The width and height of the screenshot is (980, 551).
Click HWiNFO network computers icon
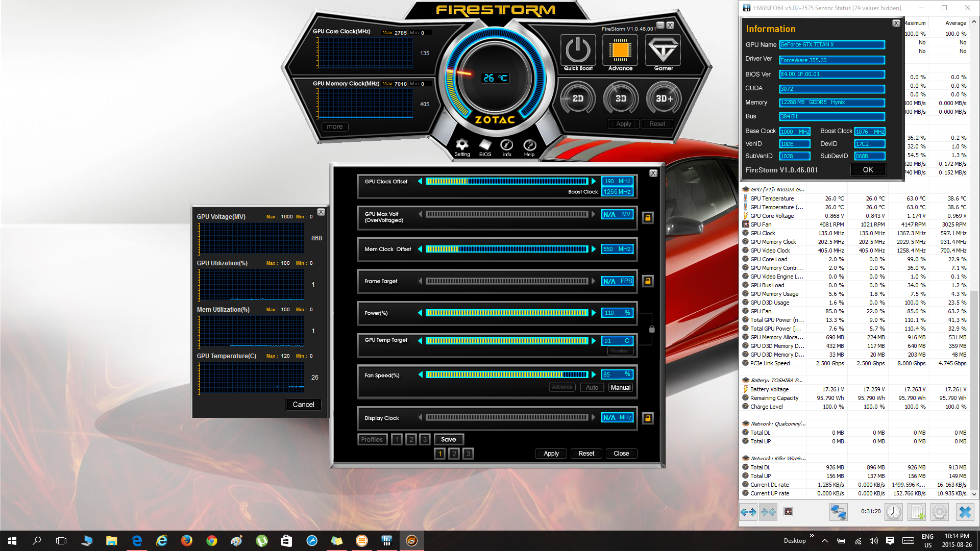[838, 512]
